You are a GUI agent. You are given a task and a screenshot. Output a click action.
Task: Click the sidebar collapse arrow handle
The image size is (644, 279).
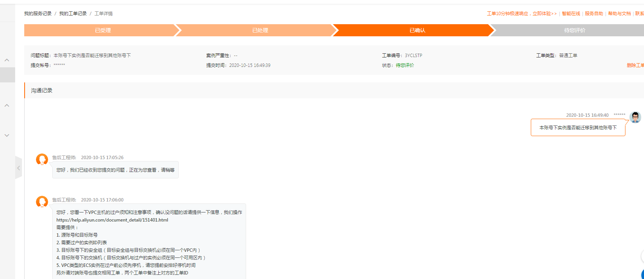coord(18,167)
